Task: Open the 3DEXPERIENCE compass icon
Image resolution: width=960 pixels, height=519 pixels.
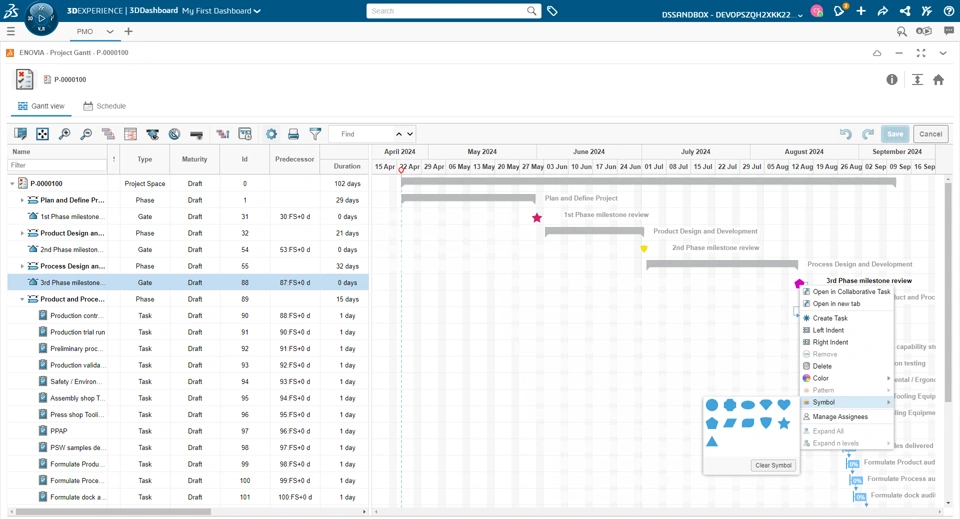Action: [x=42, y=18]
